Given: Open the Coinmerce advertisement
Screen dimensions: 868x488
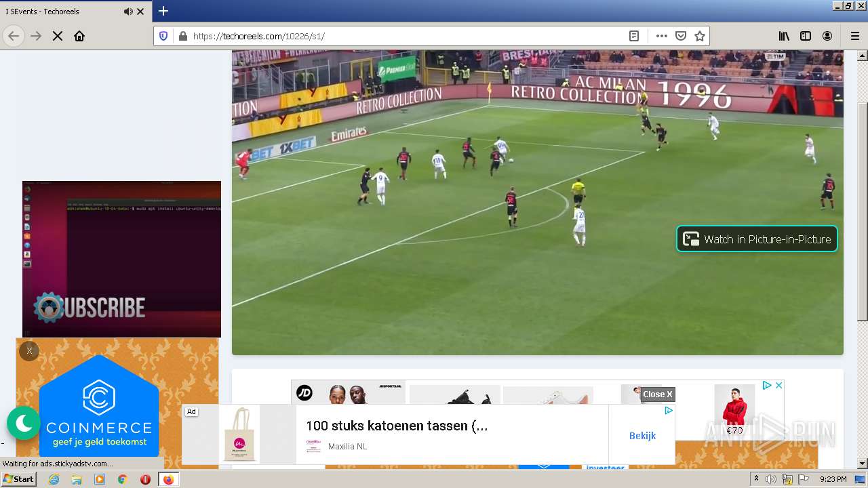Looking at the screenshot, I should 99,407.
